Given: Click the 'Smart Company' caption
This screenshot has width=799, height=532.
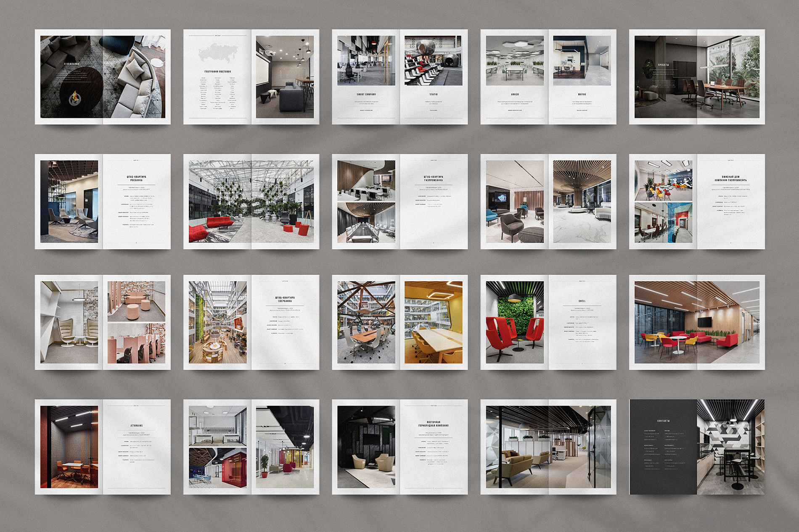Looking at the screenshot, I should [x=366, y=95].
